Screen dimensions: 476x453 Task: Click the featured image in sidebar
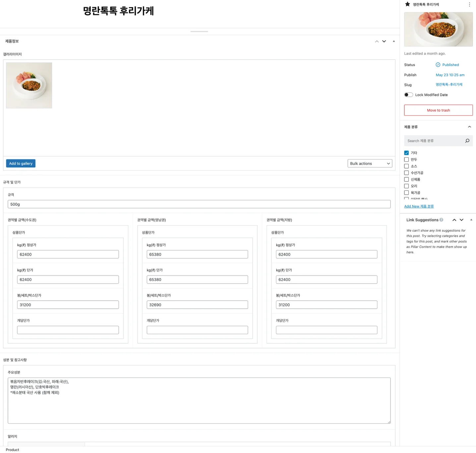click(438, 29)
